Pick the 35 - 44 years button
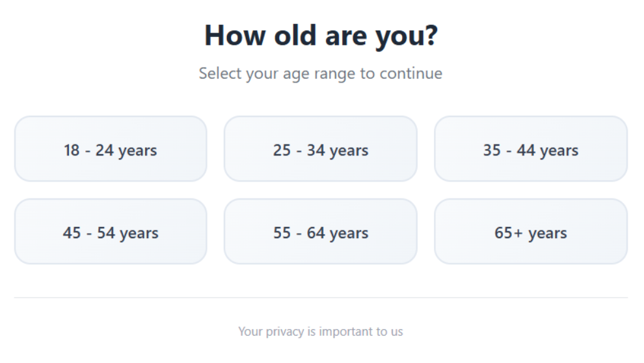 point(531,149)
